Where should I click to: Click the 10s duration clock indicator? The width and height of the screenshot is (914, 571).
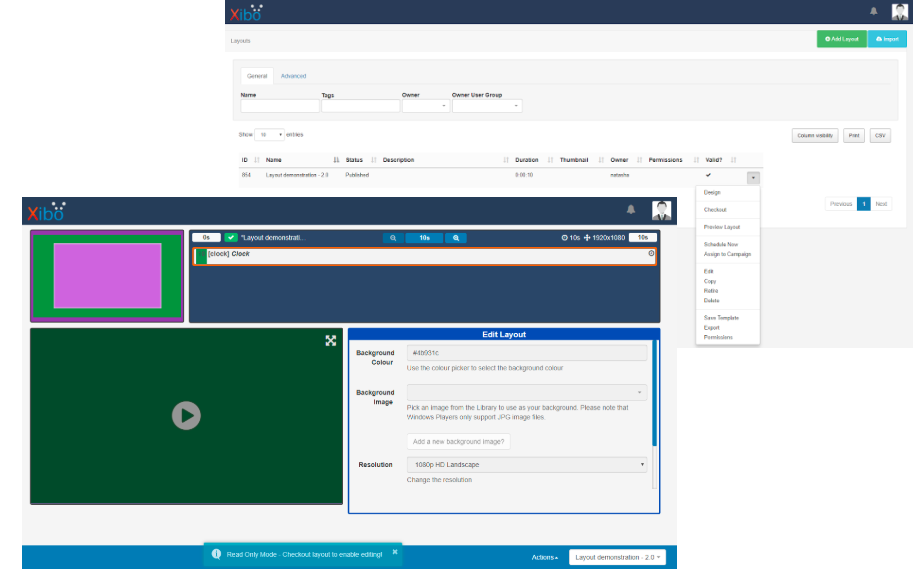[x=571, y=238]
